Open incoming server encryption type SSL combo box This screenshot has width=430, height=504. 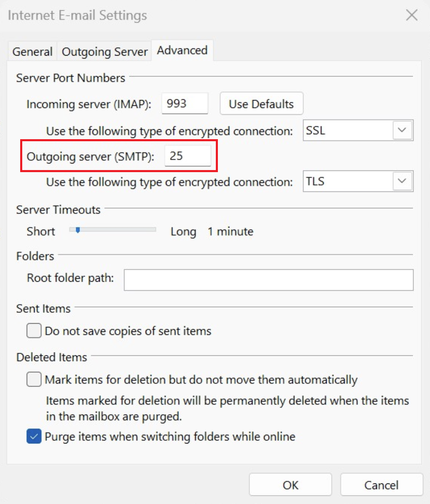349,131
